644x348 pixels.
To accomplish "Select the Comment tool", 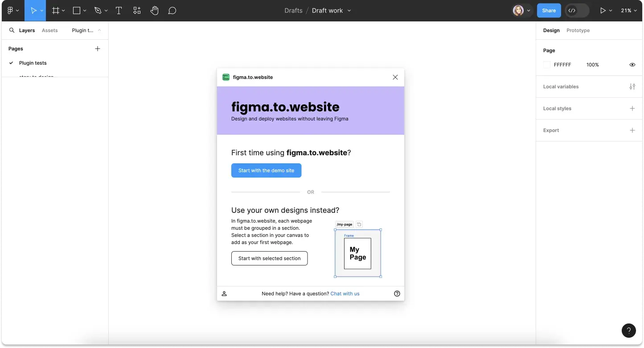I will 172,11.
